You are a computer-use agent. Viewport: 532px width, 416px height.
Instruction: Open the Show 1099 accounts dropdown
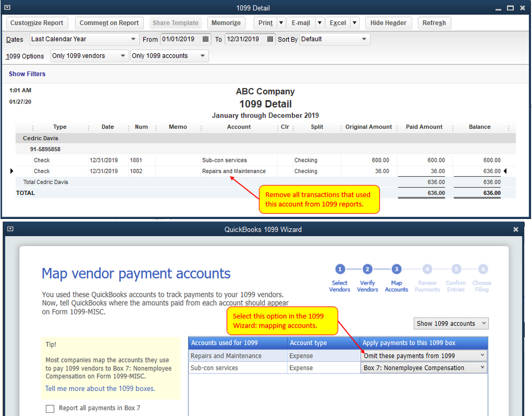pyautogui.click(x=451, y=323)
